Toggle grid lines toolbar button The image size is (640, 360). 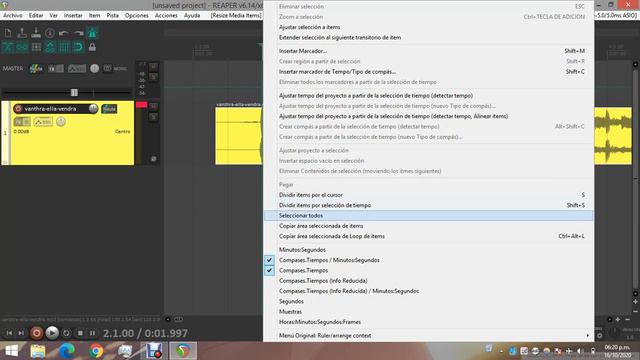[64, 47]
